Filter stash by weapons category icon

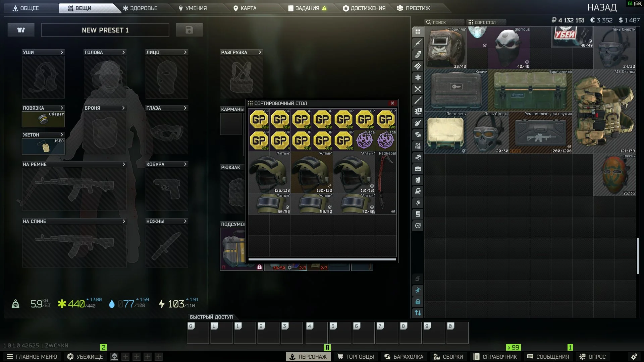[x=418, y=43]
